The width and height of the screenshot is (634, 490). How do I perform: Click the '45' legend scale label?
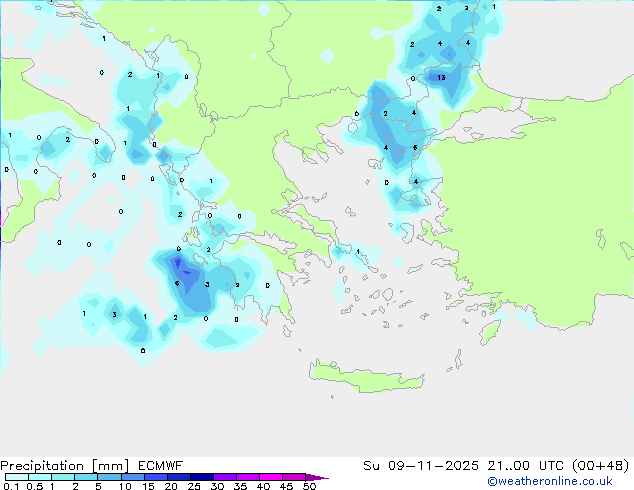click(x=286, y=486)
